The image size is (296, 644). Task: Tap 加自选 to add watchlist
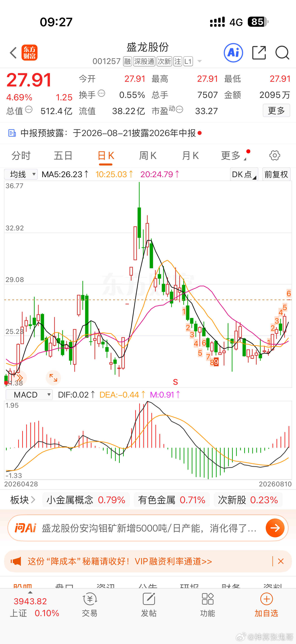(x=266, y=605)
